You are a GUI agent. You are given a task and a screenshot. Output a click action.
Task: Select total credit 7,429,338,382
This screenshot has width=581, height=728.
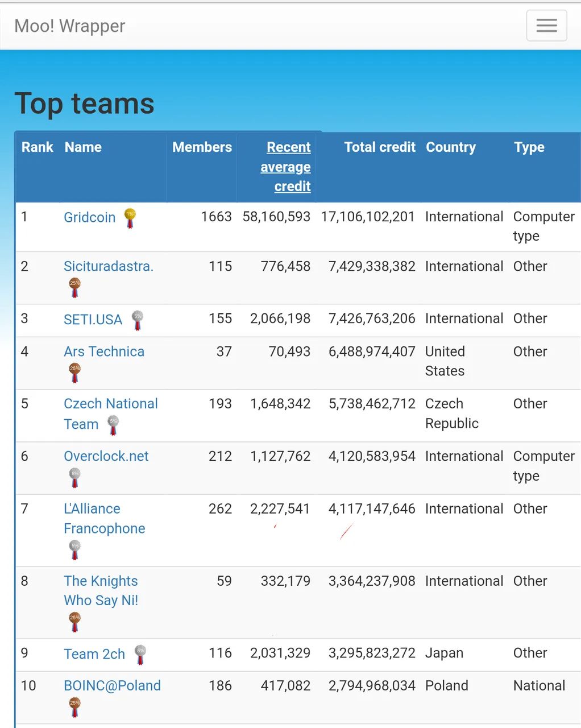[372, 266]
